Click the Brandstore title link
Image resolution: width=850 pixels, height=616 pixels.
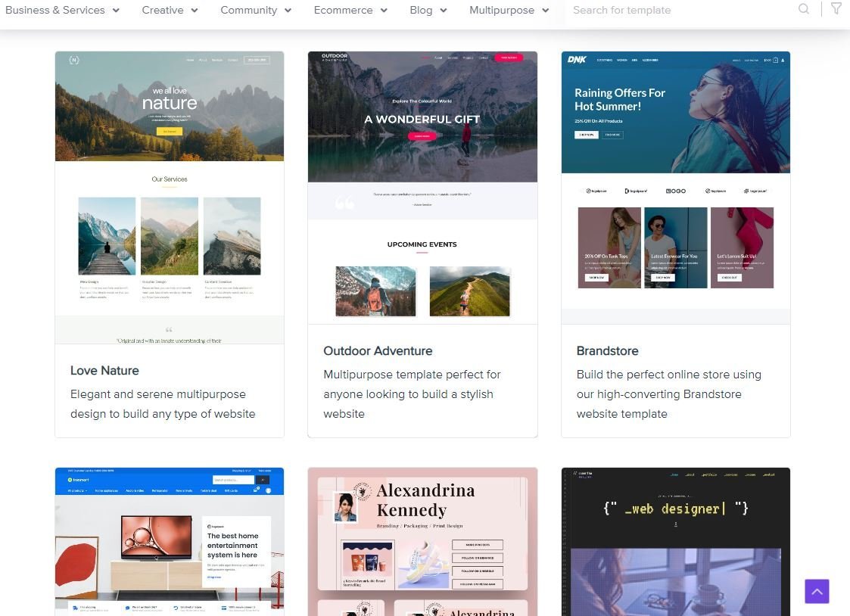607,350
